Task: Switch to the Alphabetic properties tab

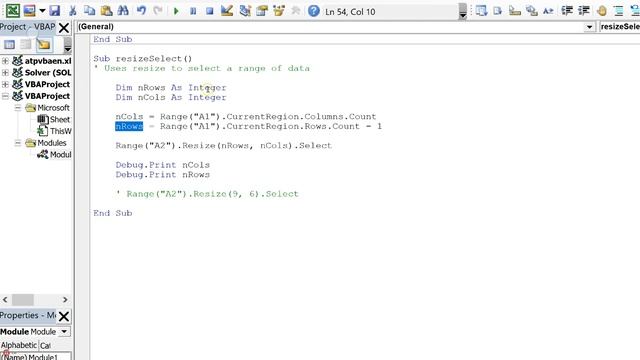Action: 19,345
